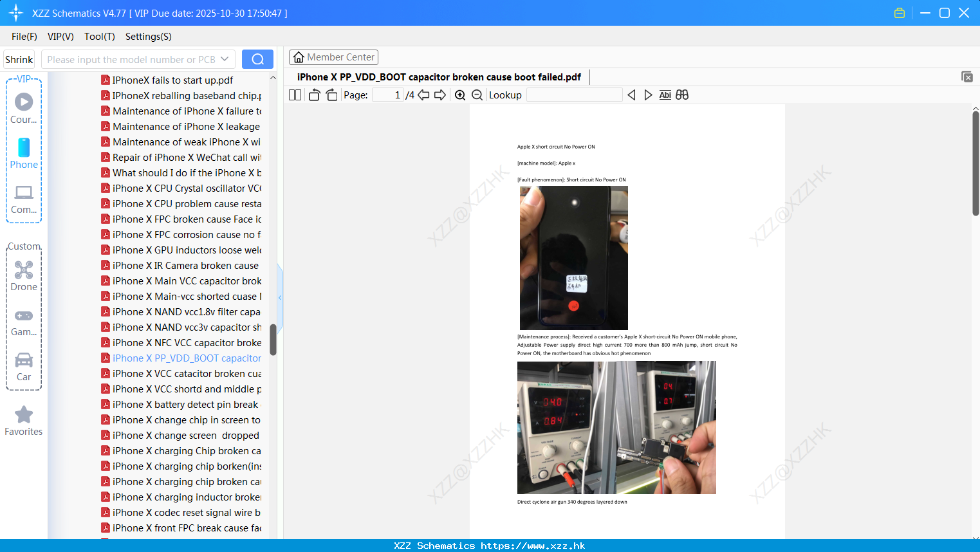Open 'iPhone X IR Camera broken cause' file
Viewport: 980px width, 552px height.
pyautogui.click(x=180, y=266)
